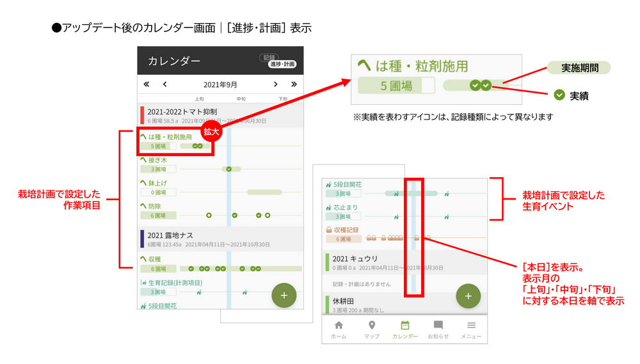
Task: Select the 接ぎ木 task label
Action: click(x=157, y=161)
